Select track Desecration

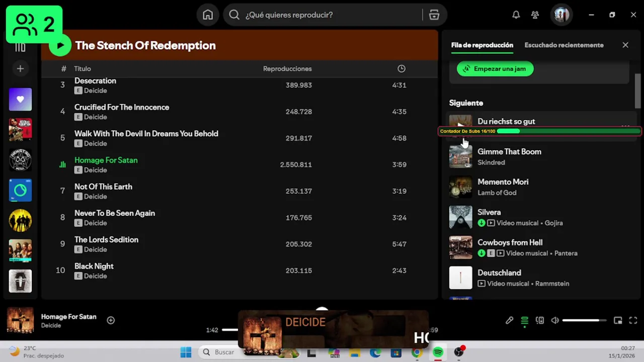point(95,80)
